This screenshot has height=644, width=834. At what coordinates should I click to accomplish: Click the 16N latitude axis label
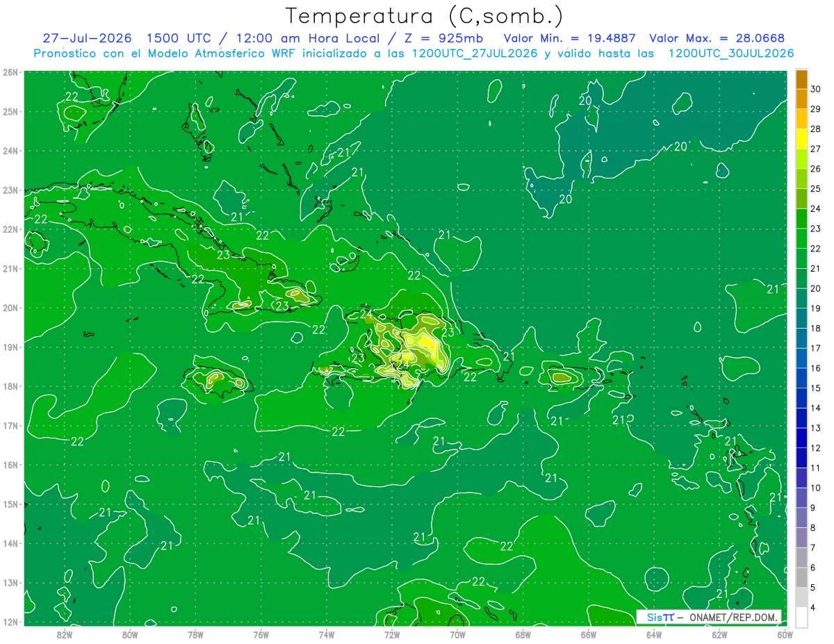click(10, 465)
